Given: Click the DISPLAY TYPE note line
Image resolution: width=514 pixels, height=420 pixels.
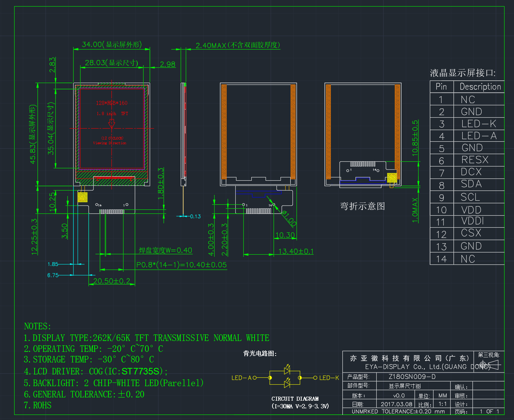Looking at the screenshot, I should coord(146,338).
